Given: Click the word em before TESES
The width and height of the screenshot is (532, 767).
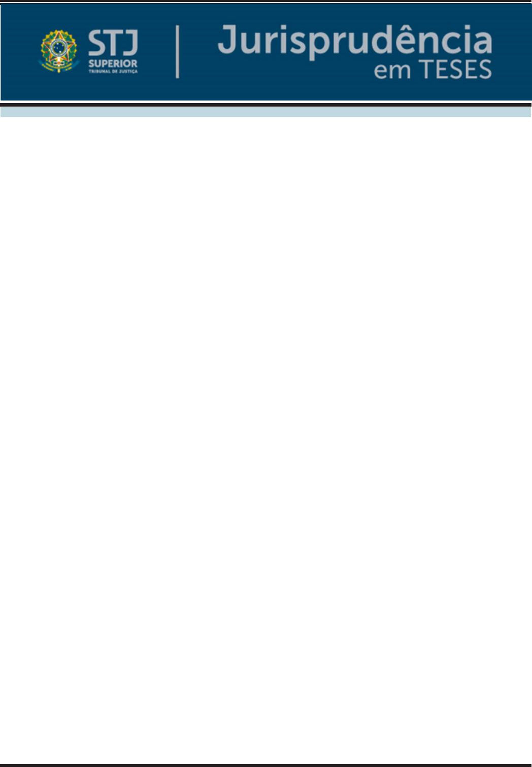Looking at the screenshot, I should 392,71.
